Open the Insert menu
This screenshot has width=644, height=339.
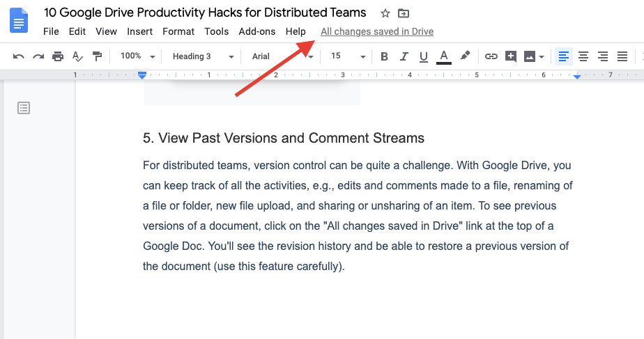(139, 31)
